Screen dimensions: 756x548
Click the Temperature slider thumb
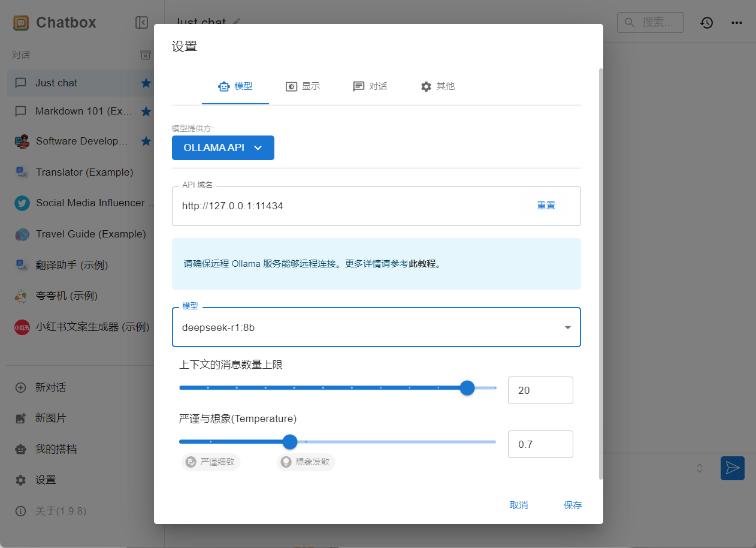[x=290, y=442]
